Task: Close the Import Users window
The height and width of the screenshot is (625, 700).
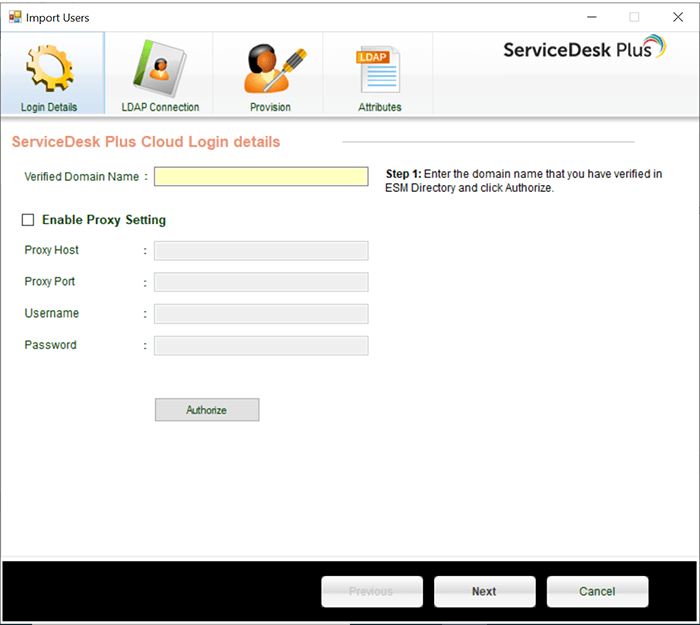Action: pos(677,17)
